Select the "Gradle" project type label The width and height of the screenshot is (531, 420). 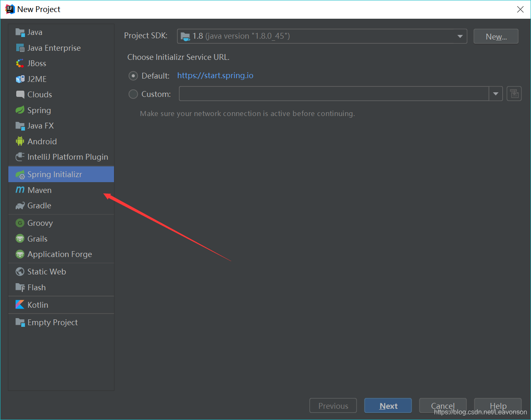[x=39, y=205]
